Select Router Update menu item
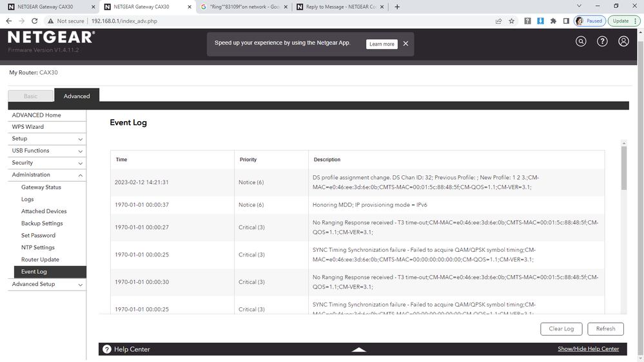Screen dimensions: 644x362 (40, 260)
